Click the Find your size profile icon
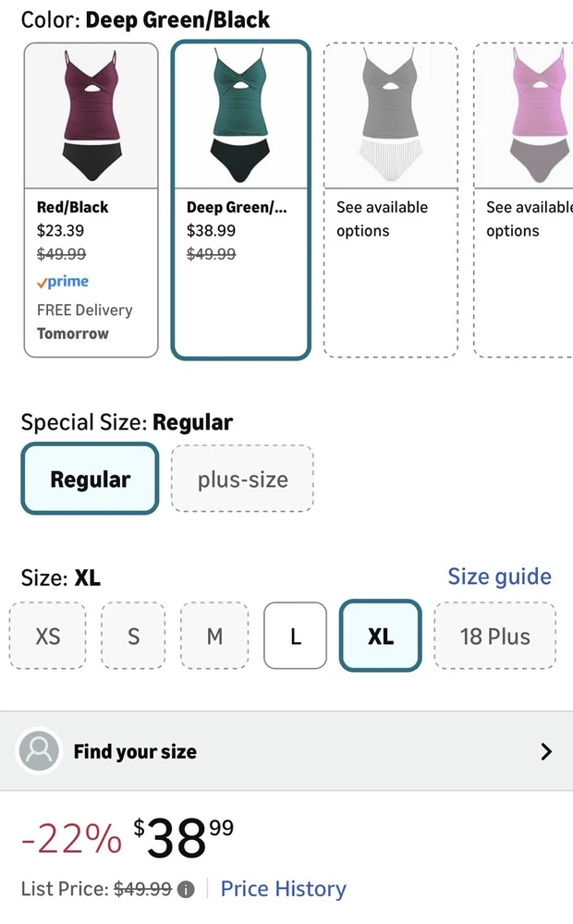 (x=39, y=751)
